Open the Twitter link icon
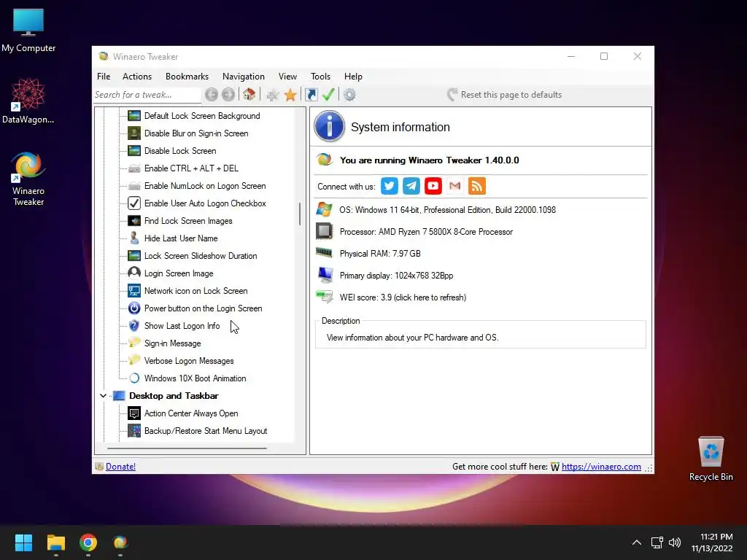Viewport: 747px width, 560px height. coord(390,186)
